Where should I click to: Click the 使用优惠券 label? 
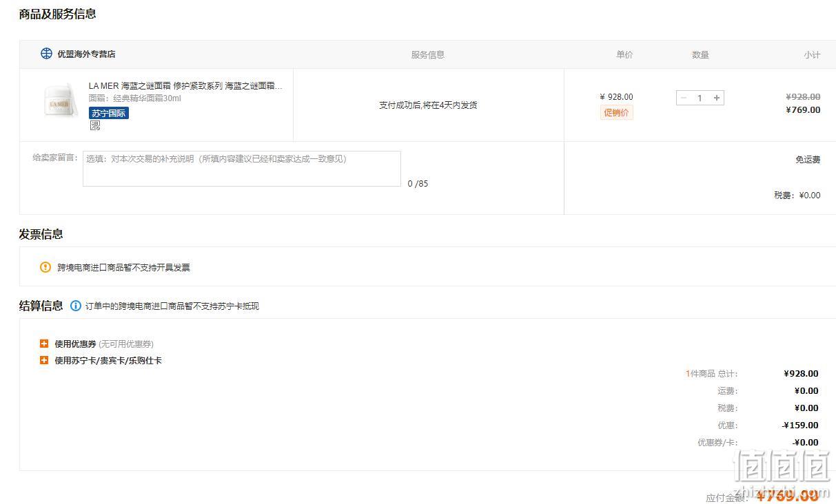(x=75, y=344)
